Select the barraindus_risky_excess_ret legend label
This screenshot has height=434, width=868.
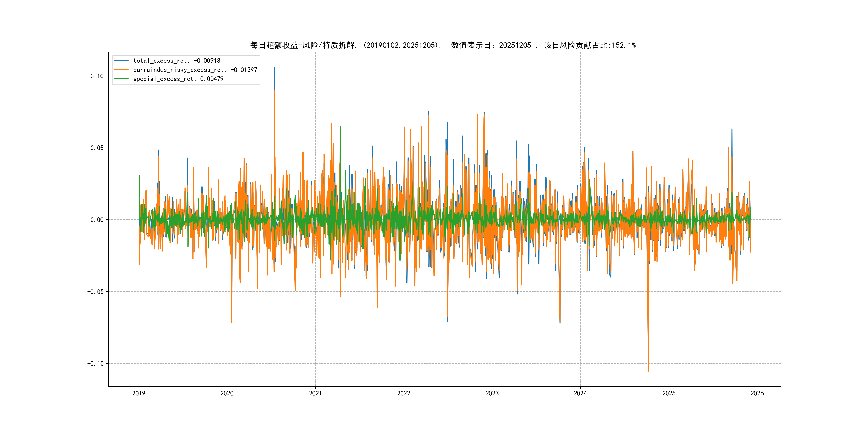pyautogui.click(x=195, y=70)
